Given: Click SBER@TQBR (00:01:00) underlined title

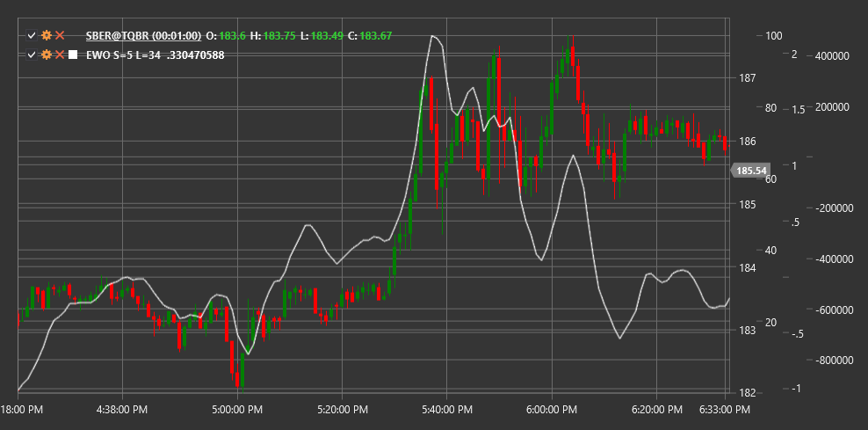Looking at the screenshot, I should pyautogui.click(x=143, y=35).
